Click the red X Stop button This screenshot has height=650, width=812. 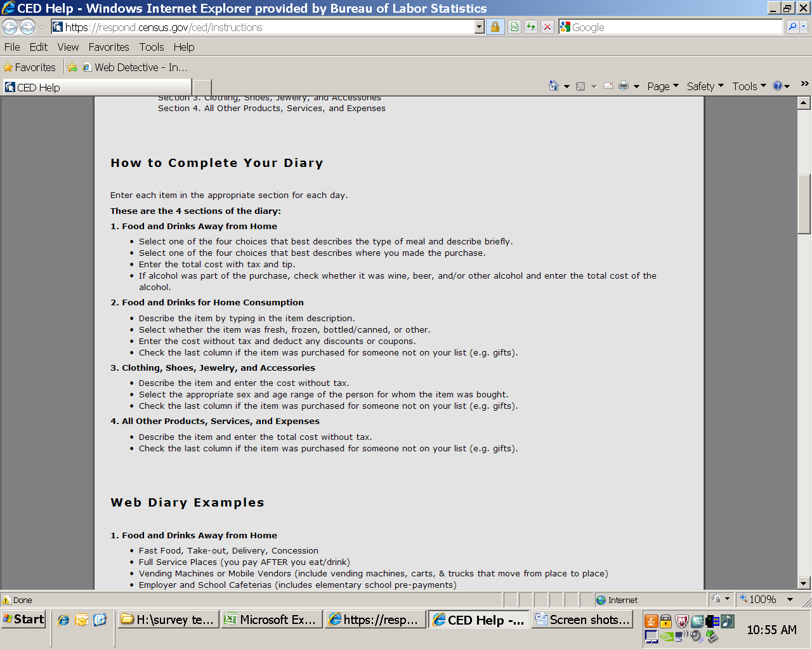tap(547, 27)
